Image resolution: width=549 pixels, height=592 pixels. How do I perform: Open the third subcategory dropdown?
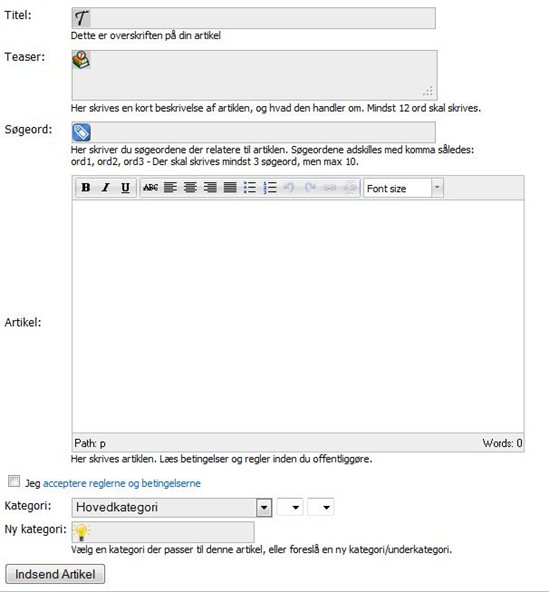(321, 507)
